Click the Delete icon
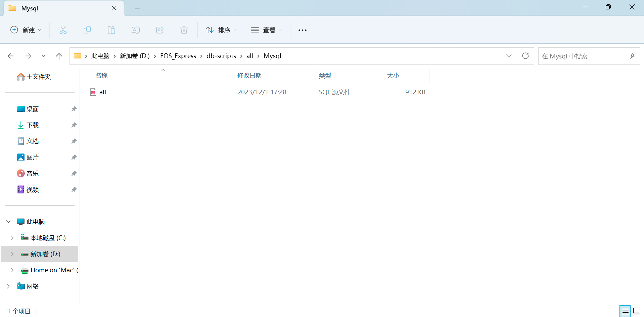The width and height of the screenshot is (644, 317). (x=184, y=30)
